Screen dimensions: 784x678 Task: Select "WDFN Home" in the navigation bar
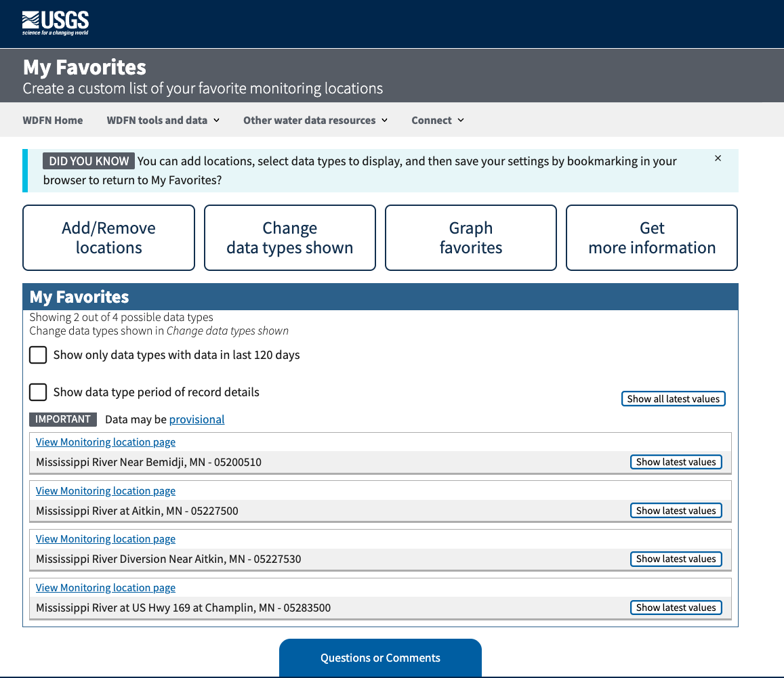point(52,120)
